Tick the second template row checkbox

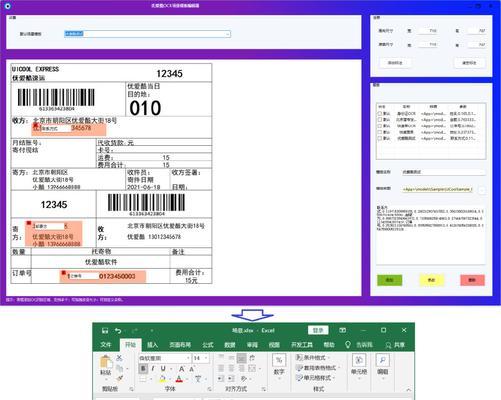(x=380, y=120)
